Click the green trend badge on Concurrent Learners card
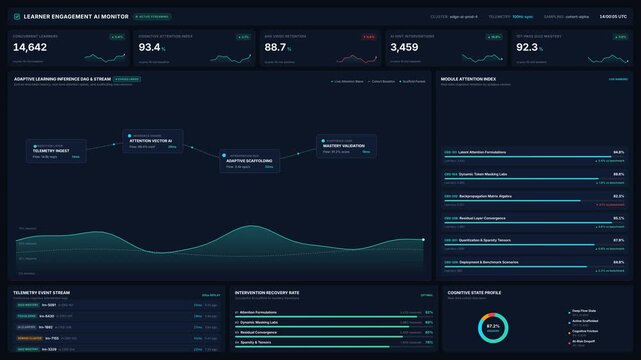The height and width of the screenshot is (360, 641). click(x=117, y=37)
